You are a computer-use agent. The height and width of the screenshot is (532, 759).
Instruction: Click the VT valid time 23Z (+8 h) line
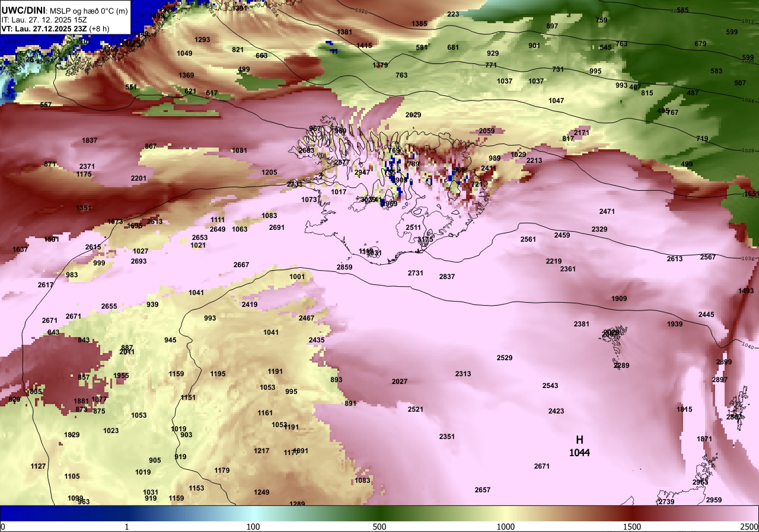[x=54, y=28]
